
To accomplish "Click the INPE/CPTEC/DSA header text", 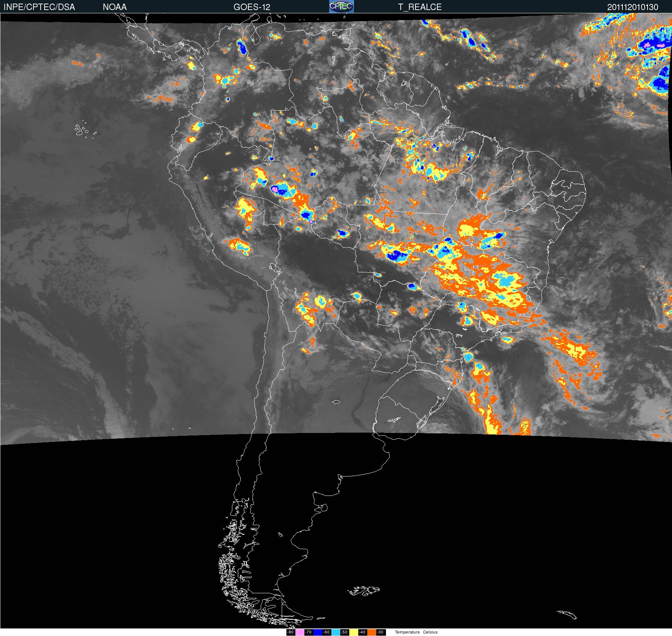I will (39, 7).
